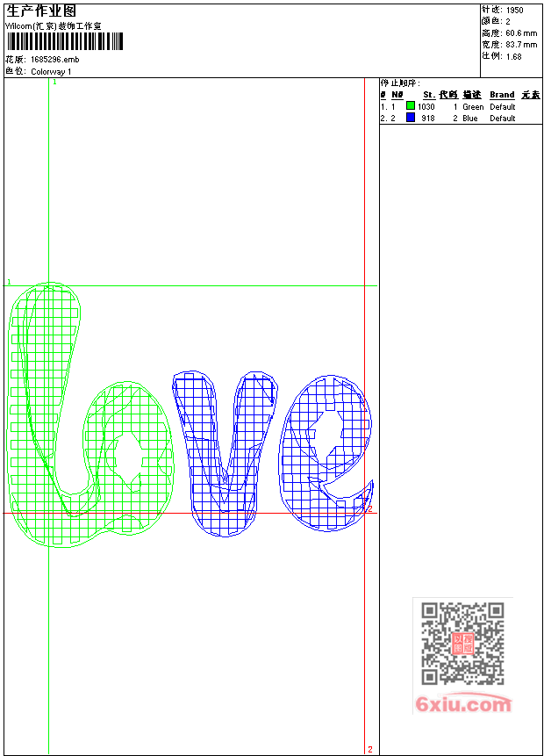Click the blue color swatch in row 2
544x756 pixels.
[411, 117]
